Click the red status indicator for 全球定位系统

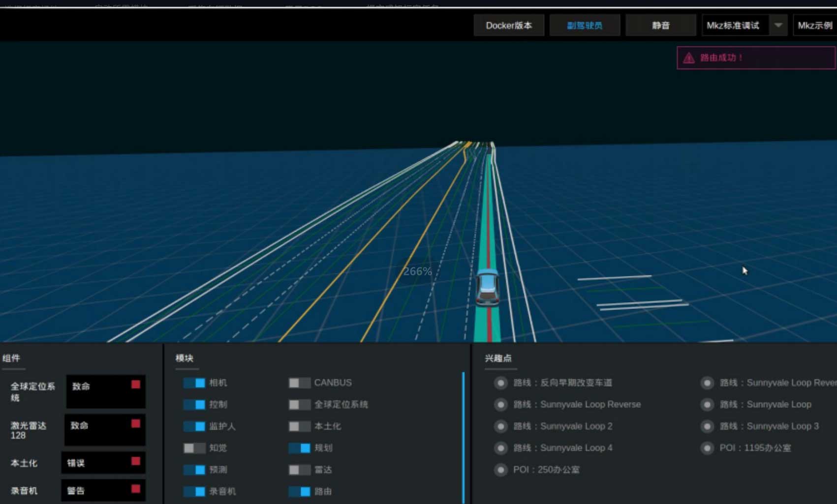135,385
